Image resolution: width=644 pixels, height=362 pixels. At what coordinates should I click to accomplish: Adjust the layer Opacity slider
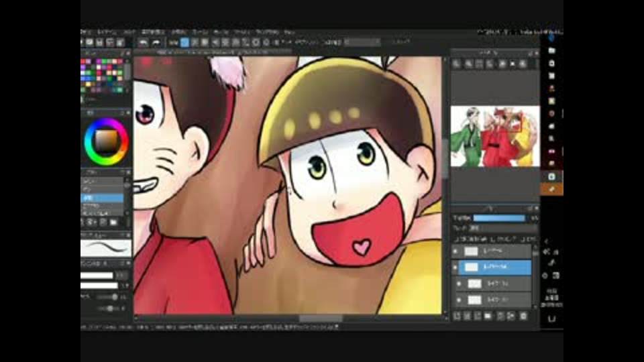(499, 218)
